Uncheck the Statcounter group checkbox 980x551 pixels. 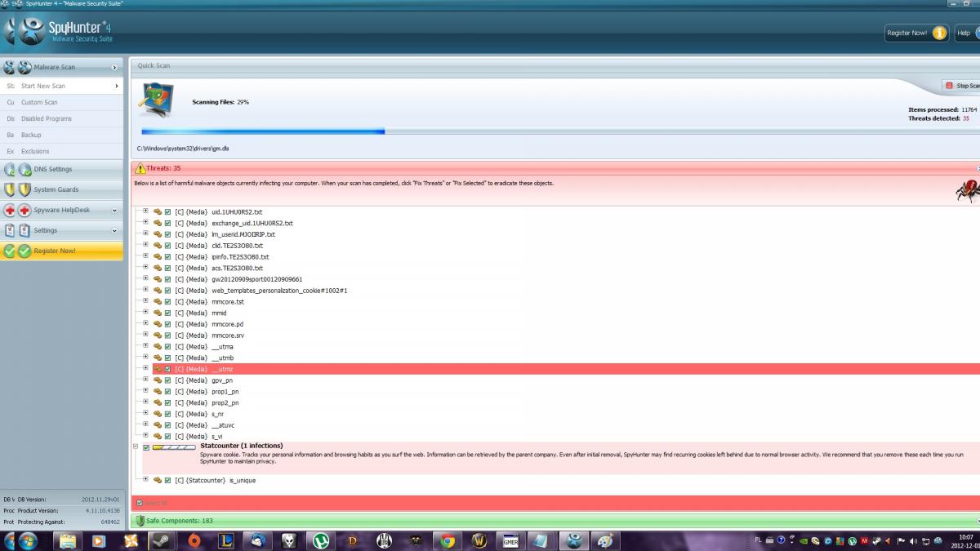146,447
